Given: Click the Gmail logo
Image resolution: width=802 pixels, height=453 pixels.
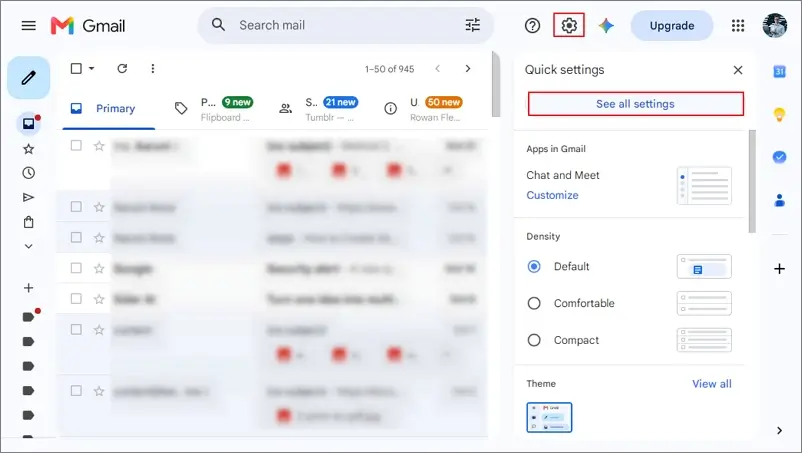Looking at the screenshot, I should tap(88, 26).
